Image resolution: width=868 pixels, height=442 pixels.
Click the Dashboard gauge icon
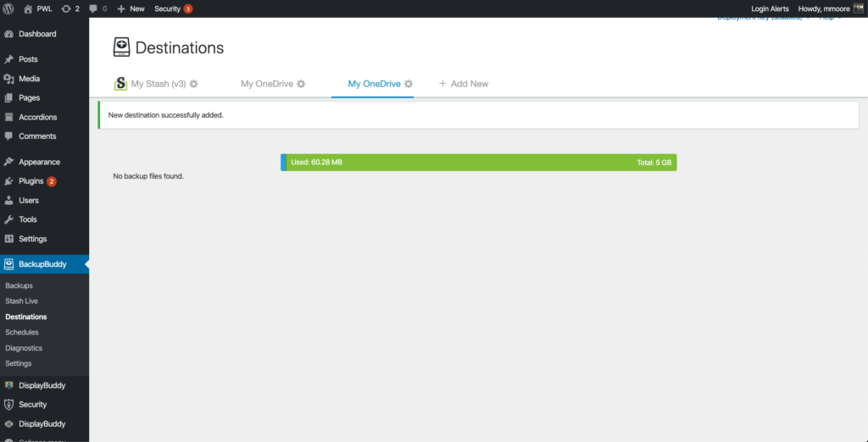[x=8, y=35]
